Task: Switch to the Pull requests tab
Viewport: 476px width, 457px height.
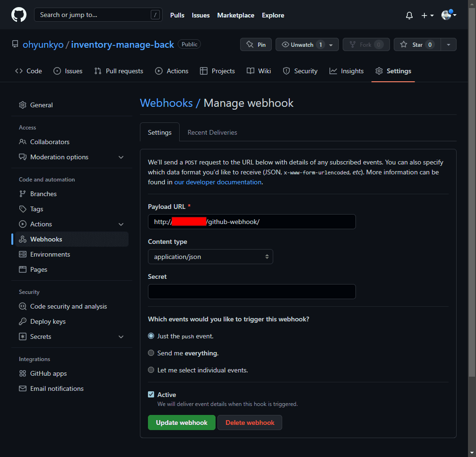Action: click(119, 71)
